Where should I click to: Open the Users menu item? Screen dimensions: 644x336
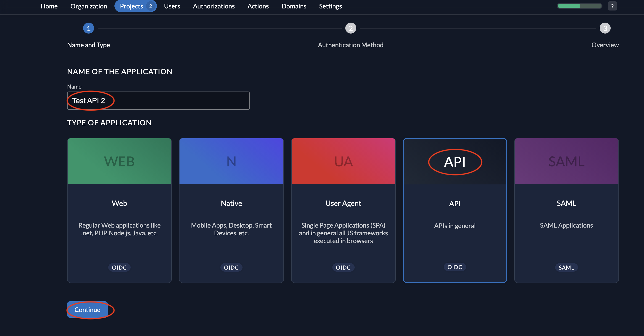[x=172, y=6]
